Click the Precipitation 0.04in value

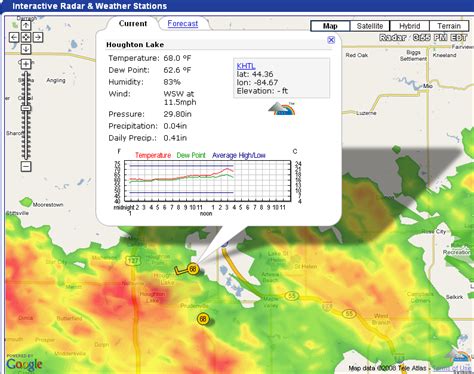click(175, 126)
